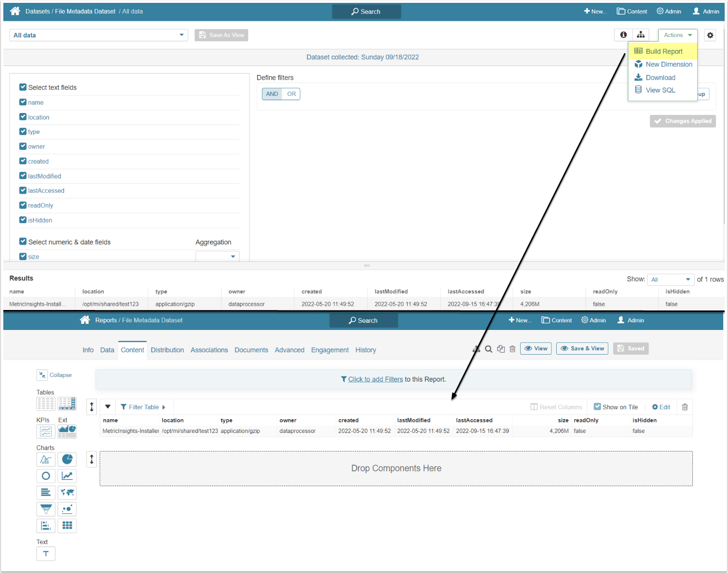Click the home icon in the Datasets header
Image resolution: width=728 pixels, height=573 pixels.
click(x=15, y=11)
